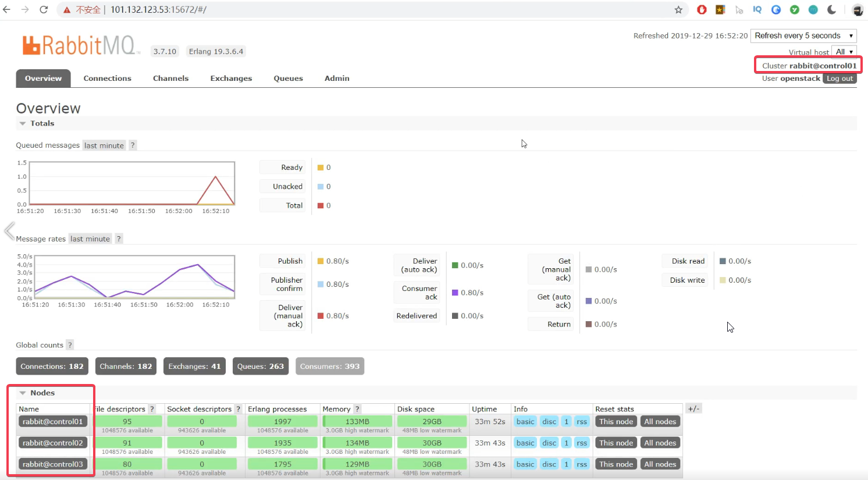
Task: Click the purple Consumer ack swatch
Action: [455, 293]
